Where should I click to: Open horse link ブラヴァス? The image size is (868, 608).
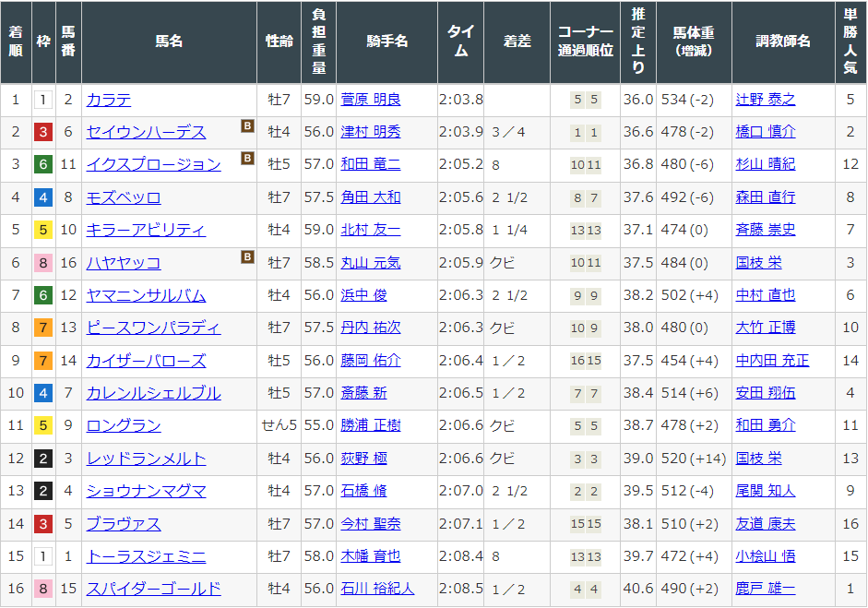coord(124,524)
